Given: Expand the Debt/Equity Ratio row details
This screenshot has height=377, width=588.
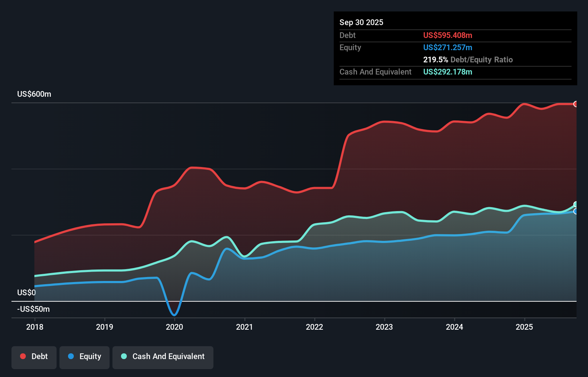Looking at the screenshot, I should coord(468,59).
